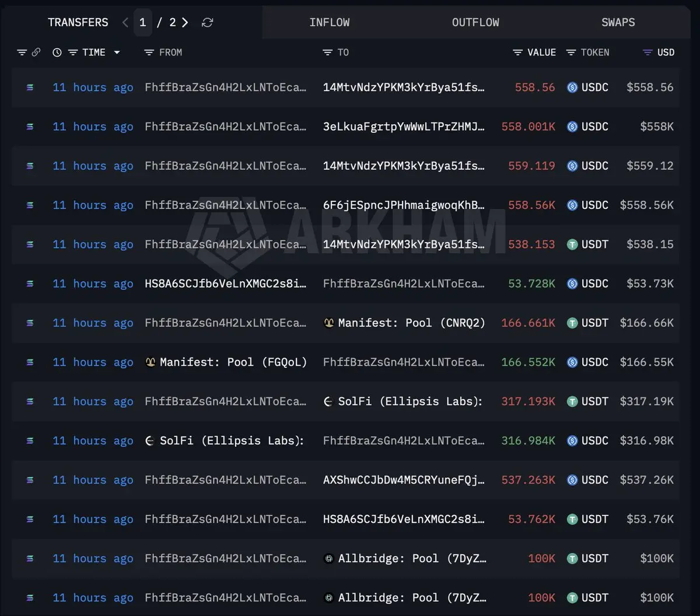Open Solana icon on the $558.56K row
The image size is (700, 616).
pos(30,205)
